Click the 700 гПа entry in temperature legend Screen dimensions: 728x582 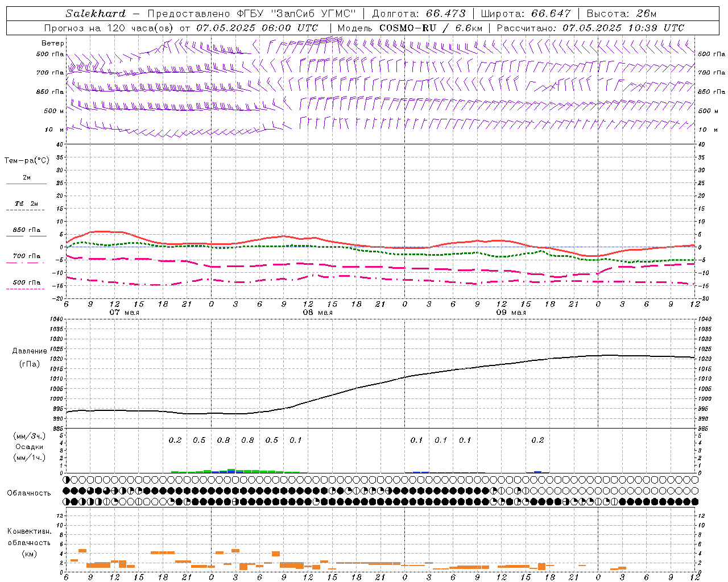tap(27, 256)
